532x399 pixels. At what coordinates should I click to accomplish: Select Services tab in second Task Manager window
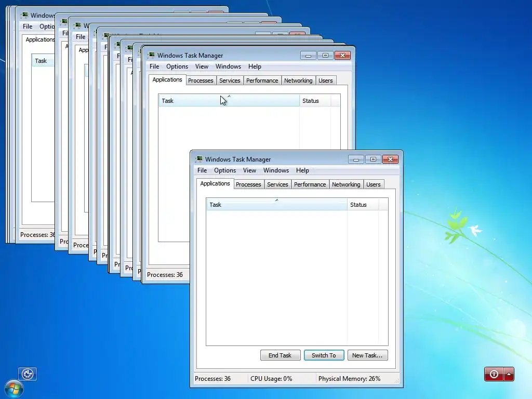point(229,81)
